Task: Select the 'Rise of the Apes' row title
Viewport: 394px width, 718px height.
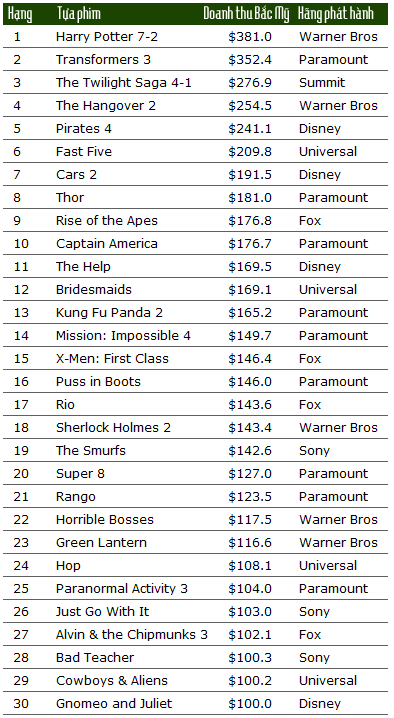Action: (107, 221)
